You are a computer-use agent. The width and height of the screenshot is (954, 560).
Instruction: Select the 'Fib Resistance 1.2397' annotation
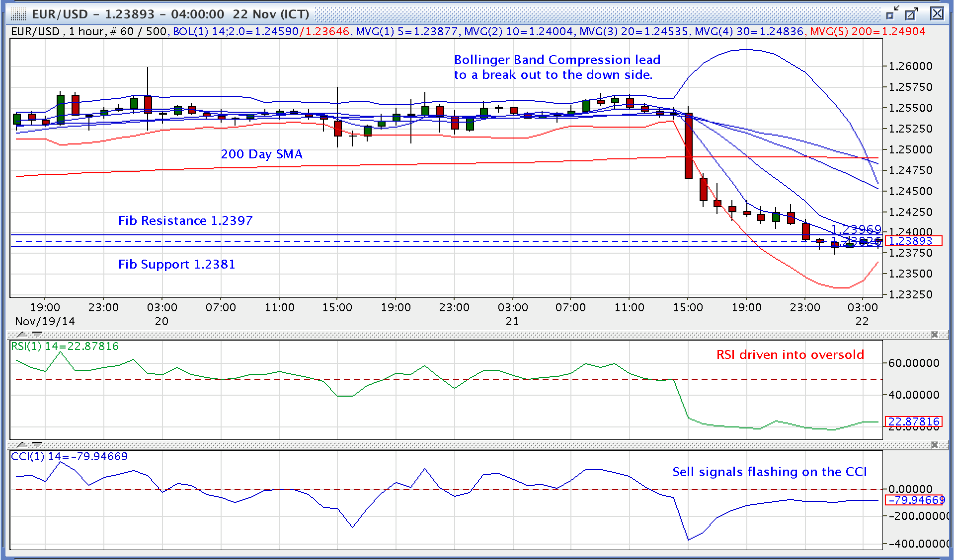tap(185, 220)
